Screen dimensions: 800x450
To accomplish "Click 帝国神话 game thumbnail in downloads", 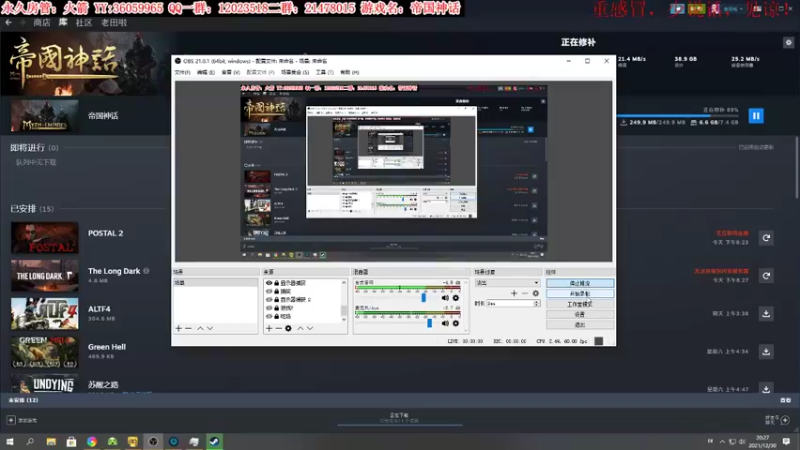I will [x=45, y=116].
